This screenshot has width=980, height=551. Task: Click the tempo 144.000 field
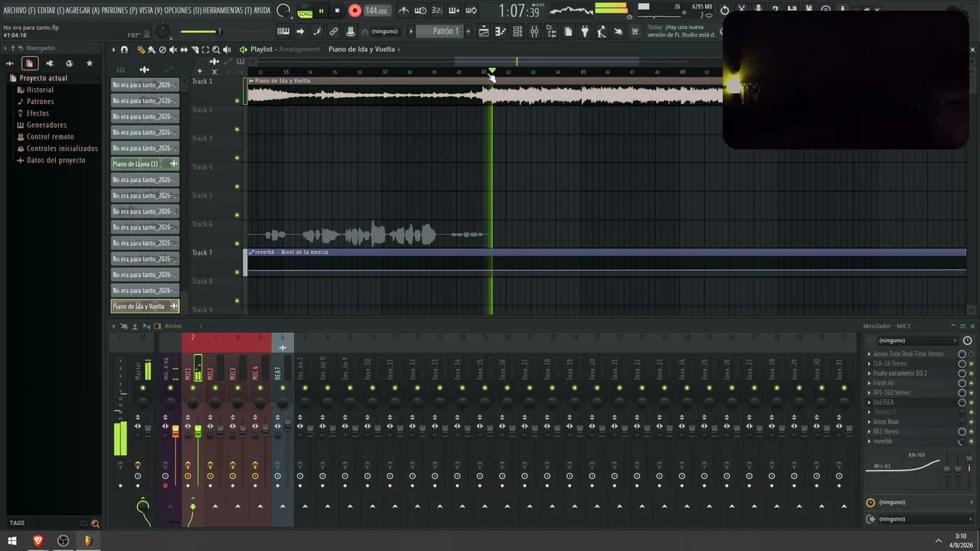click(x=377, y=11)
